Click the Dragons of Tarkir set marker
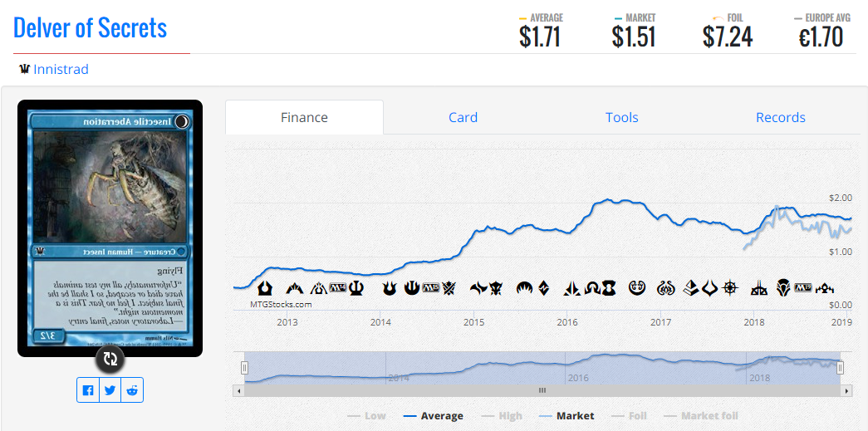Screen dimensions: 868x431 (496, 288)
